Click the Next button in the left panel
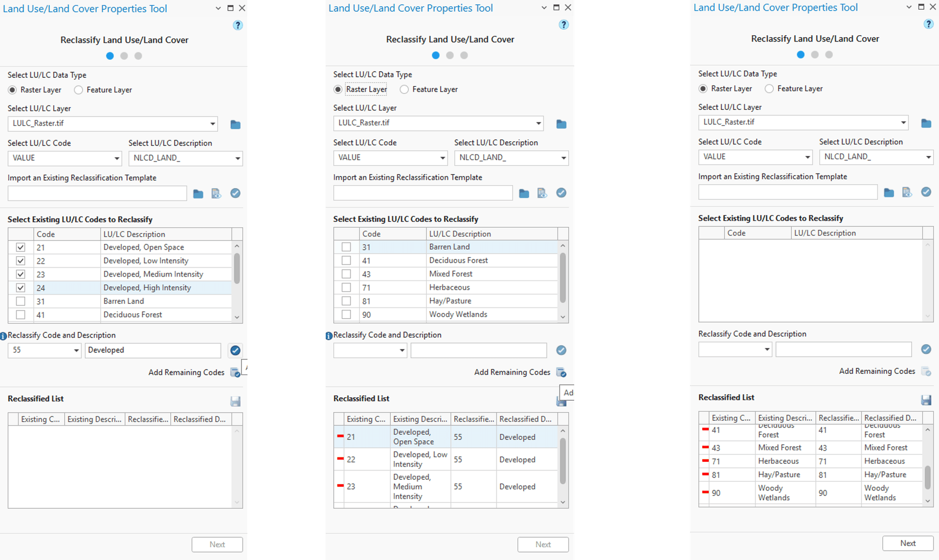This screenshot has height=560, width=939. point(217,544)
